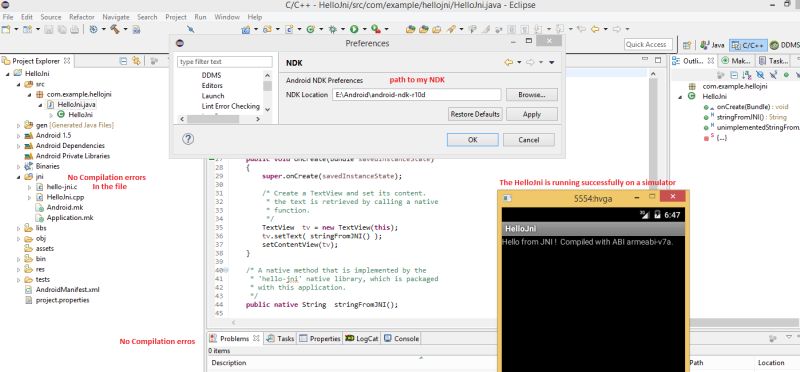The width and height of the screenshot is (800, 372).
Task: Click the New Source Folder toolbar icon
Action: coord(267,30)
